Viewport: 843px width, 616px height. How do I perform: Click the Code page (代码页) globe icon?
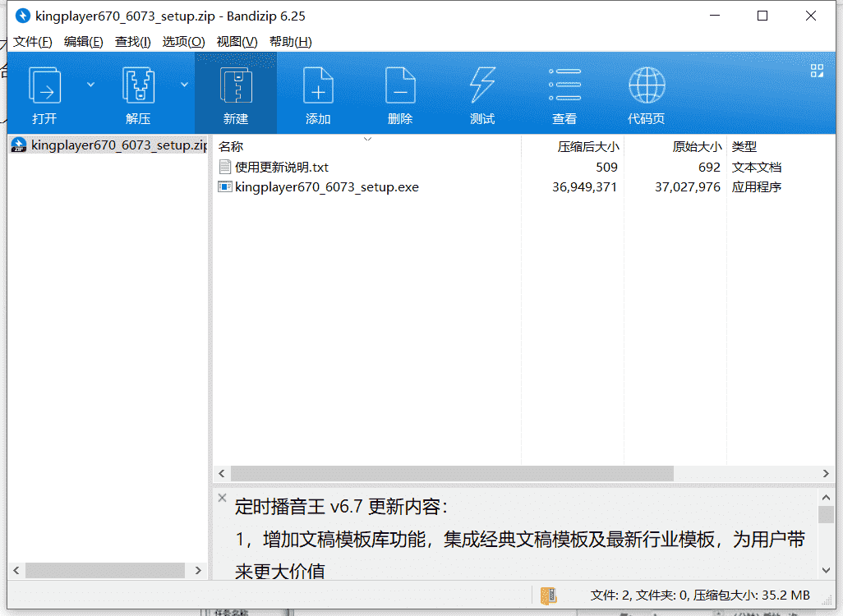(647, 85)
